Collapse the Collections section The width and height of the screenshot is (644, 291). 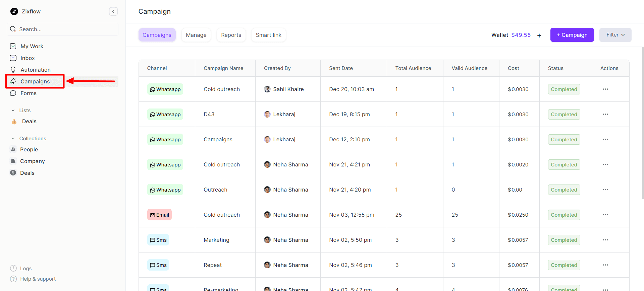13,138
